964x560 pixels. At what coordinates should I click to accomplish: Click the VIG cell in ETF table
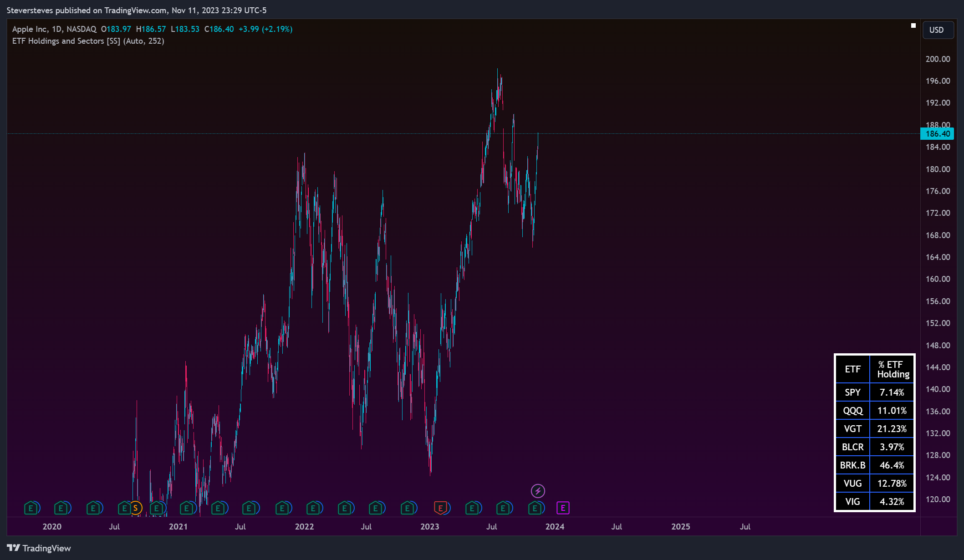[853, 502]
